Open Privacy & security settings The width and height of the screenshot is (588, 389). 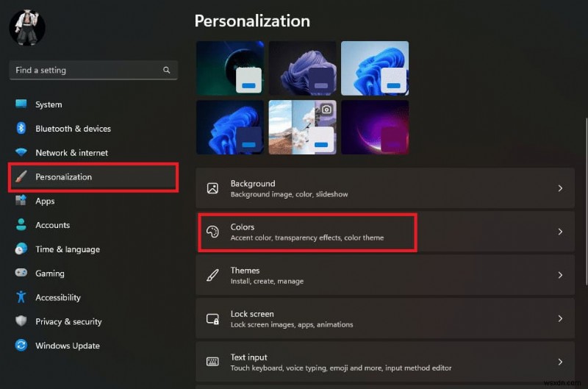pyautogui.click(x=93, y=321)
